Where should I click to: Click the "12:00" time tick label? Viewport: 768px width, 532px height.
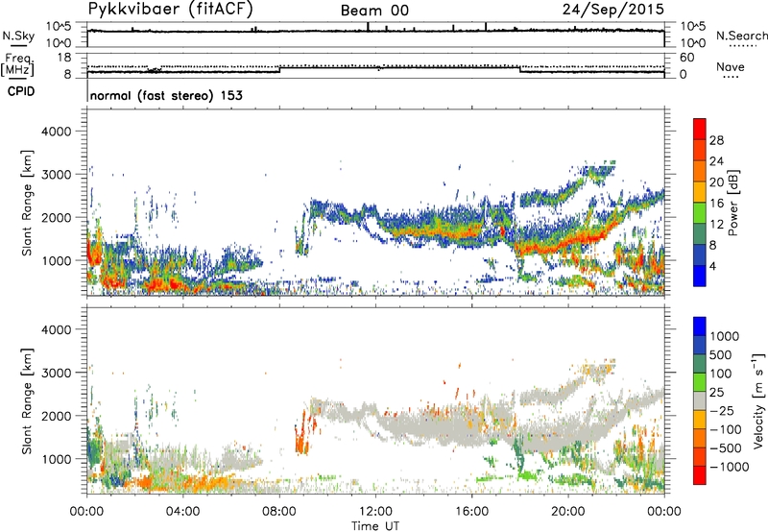tap(375, 512)
